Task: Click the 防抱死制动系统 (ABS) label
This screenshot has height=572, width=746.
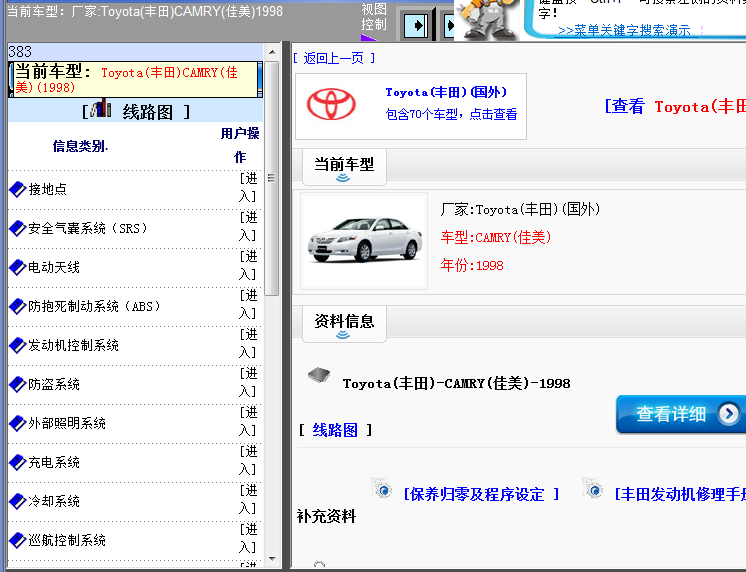Action: pos(94,306)
